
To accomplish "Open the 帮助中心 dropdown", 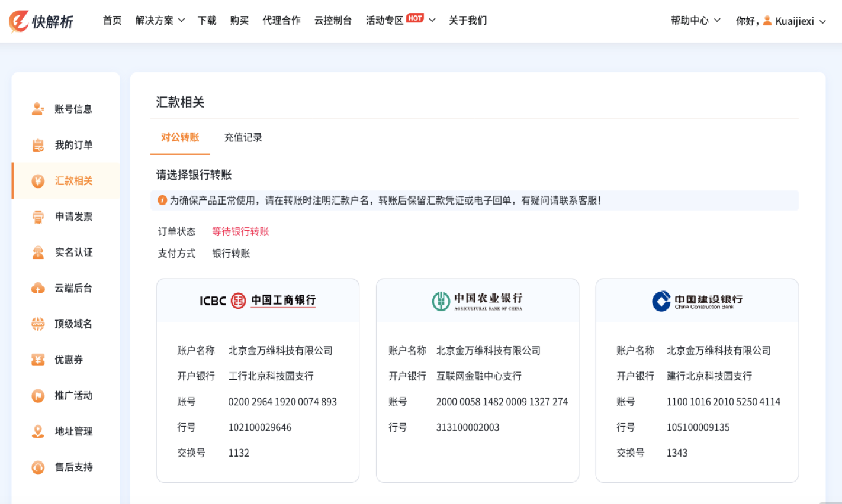I will point(695,21).
